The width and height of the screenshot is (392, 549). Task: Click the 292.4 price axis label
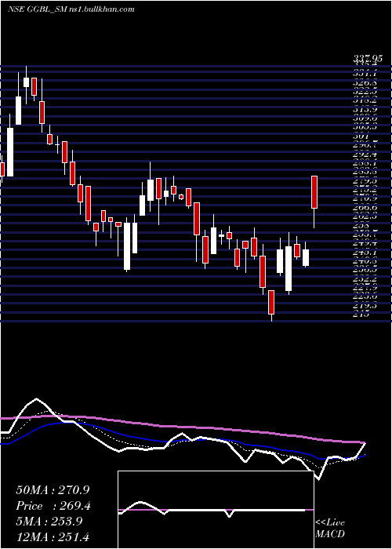click(365, 154)
